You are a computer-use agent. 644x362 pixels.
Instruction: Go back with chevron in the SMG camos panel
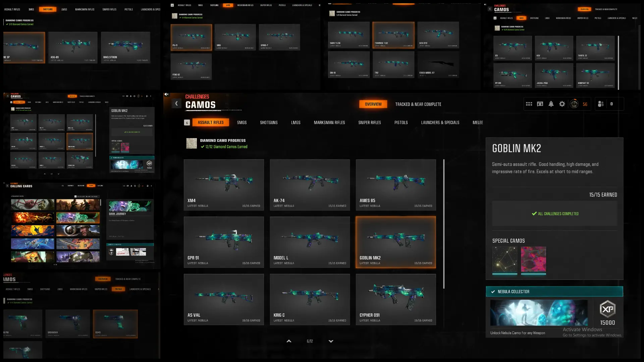[x=490, y=9]
